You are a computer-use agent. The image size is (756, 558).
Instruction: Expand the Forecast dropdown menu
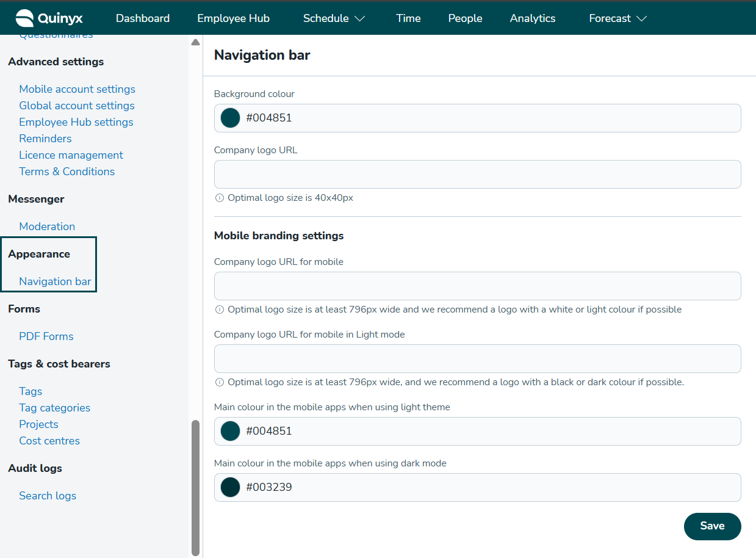[617, 18]
